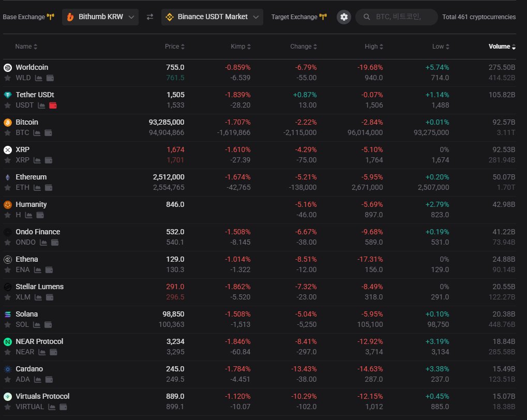Open chart icon for BTC
Screen dimensions: 527x420
[x=37, y=133]
